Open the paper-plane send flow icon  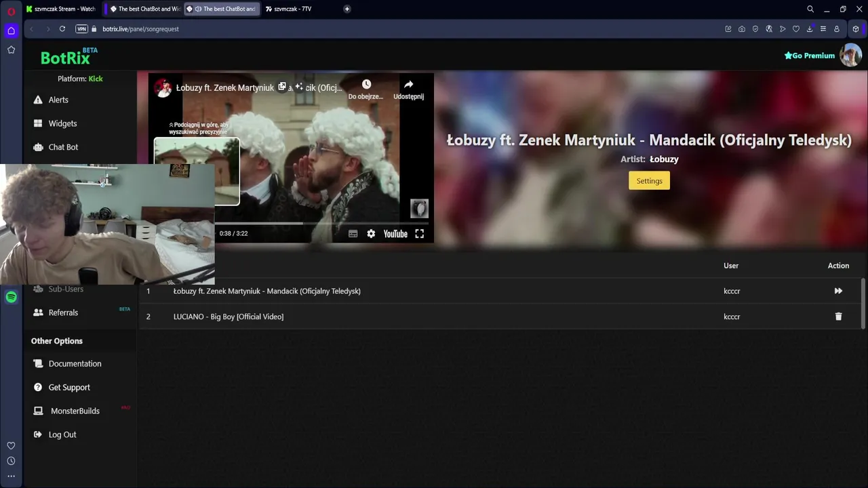783,29
